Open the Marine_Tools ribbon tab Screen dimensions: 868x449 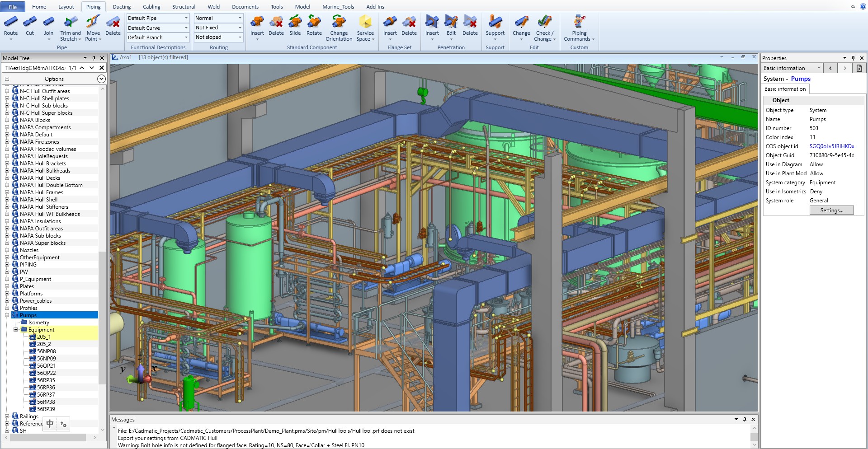(338, 7)
